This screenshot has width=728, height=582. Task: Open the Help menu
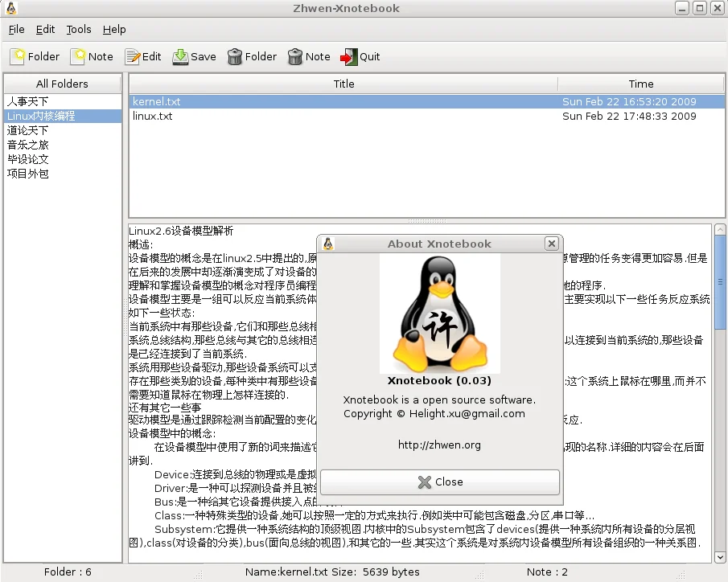point(114,29)
